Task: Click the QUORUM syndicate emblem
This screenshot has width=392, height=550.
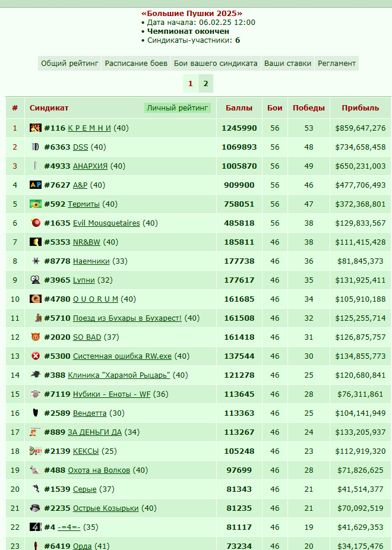Action: point(36,299)
